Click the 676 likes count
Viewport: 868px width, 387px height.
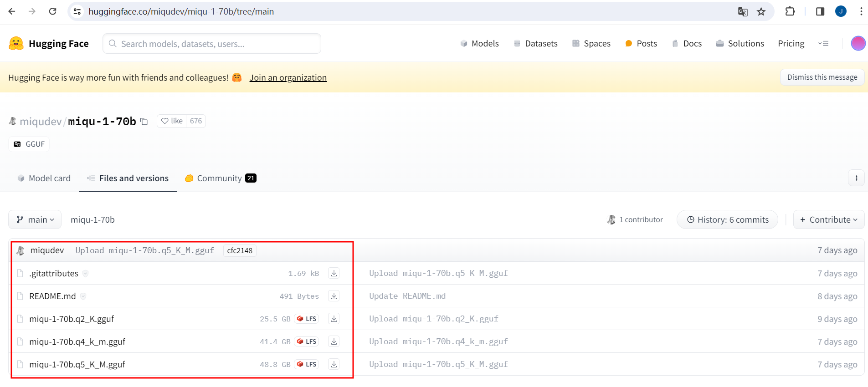pos(196,121)
